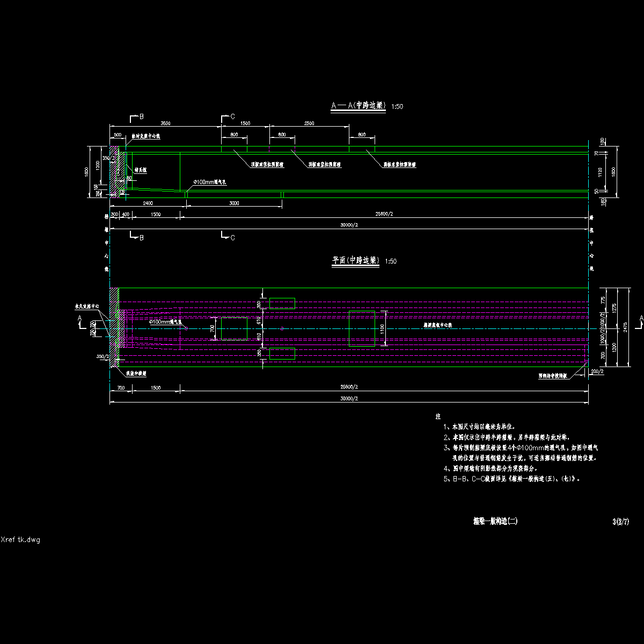Click the Φ100mm vent hole circle in plan
Viewport: 644px width, 644px height.
coord(187,328)
